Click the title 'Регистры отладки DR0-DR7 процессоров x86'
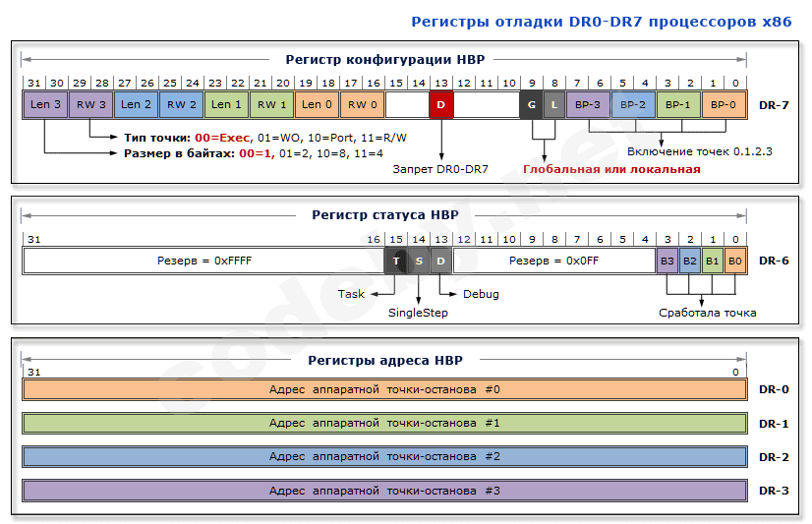Viewport: 812px width, 524px height. 602,22
